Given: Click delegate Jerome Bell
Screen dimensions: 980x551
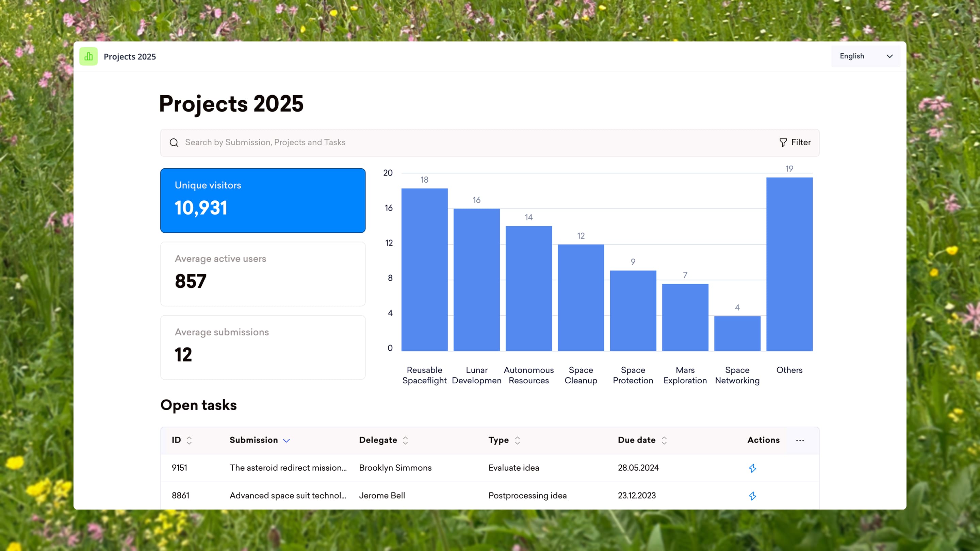Looking at the screenshot, I should (x=382, y=496).
